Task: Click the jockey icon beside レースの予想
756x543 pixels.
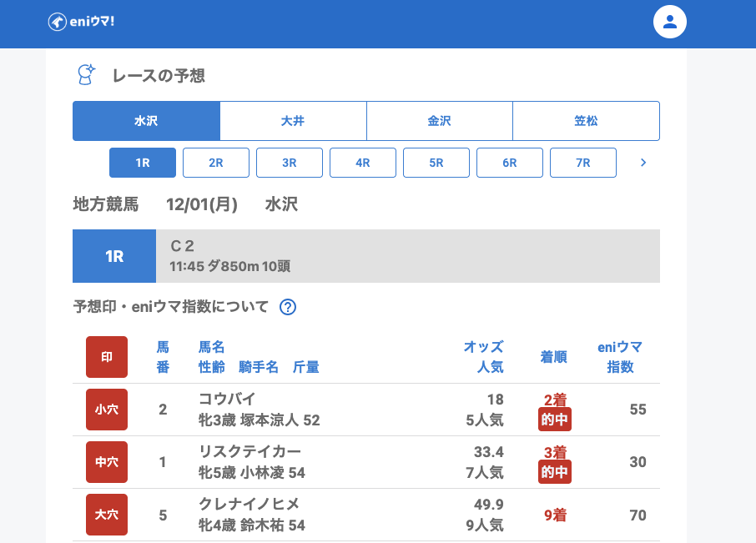Action: tap(86, 75)
